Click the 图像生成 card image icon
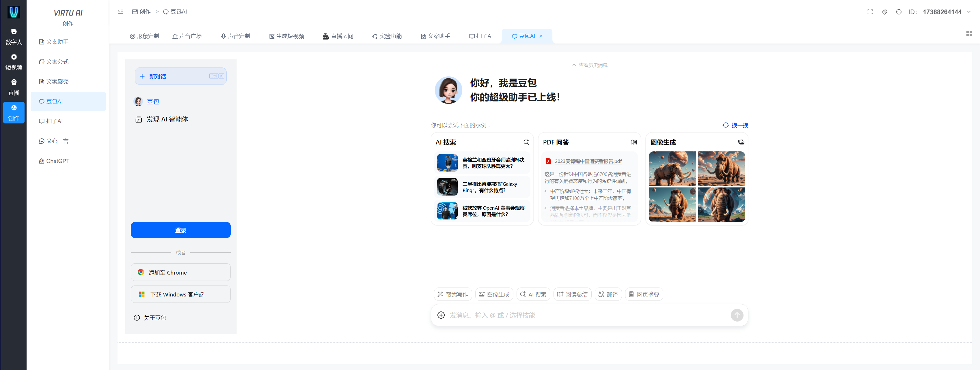 tap(741, 142)
